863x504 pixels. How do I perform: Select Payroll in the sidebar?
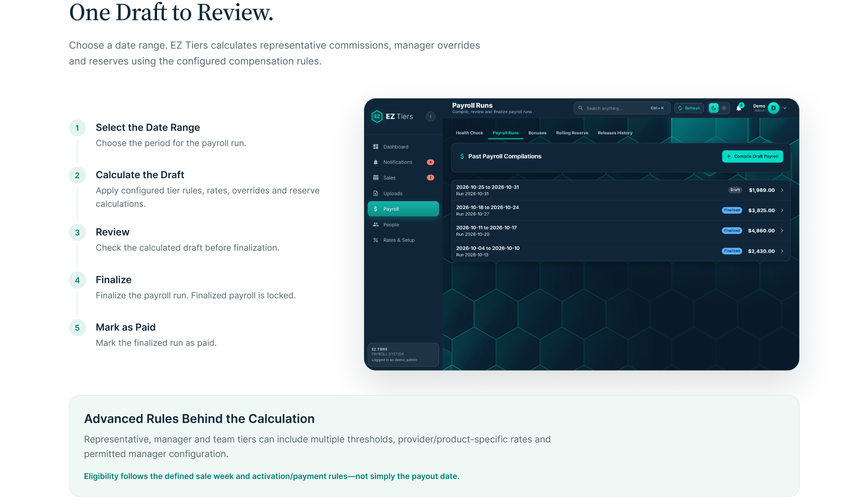tap(403, 209)
